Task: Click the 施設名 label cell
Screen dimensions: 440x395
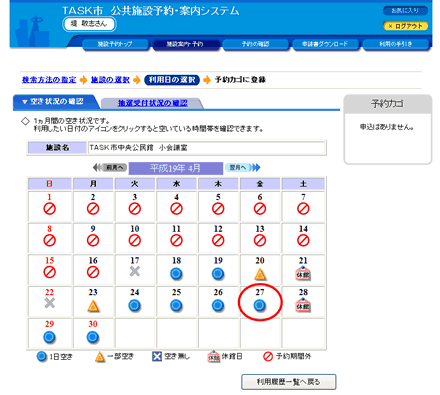Action: click(x=57, y=148)
